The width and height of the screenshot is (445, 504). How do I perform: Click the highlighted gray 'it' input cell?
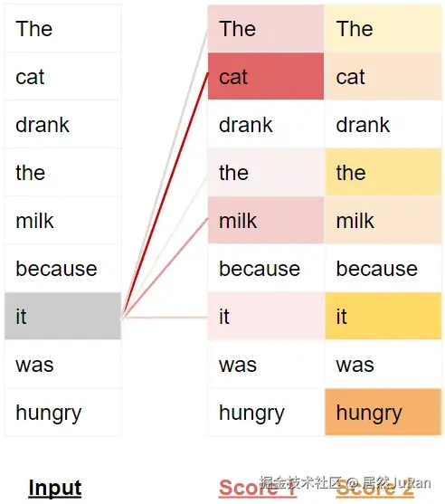(x=62, y=316)
